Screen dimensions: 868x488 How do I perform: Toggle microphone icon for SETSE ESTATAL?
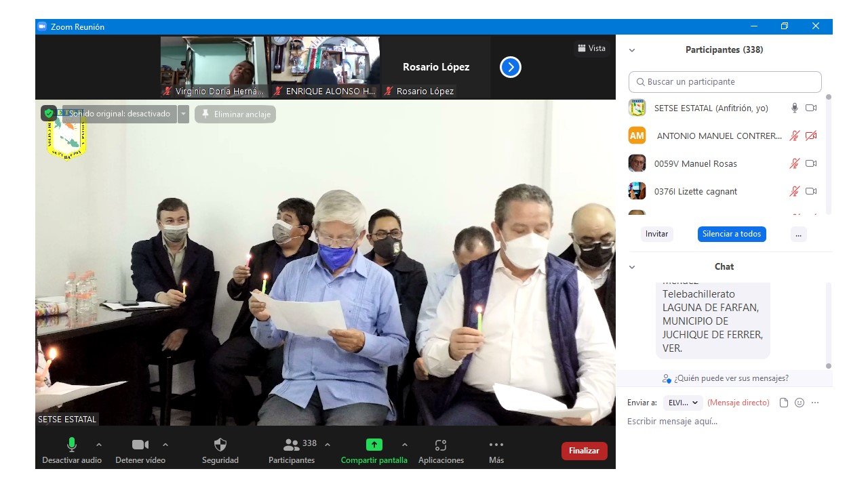[795, 108]
